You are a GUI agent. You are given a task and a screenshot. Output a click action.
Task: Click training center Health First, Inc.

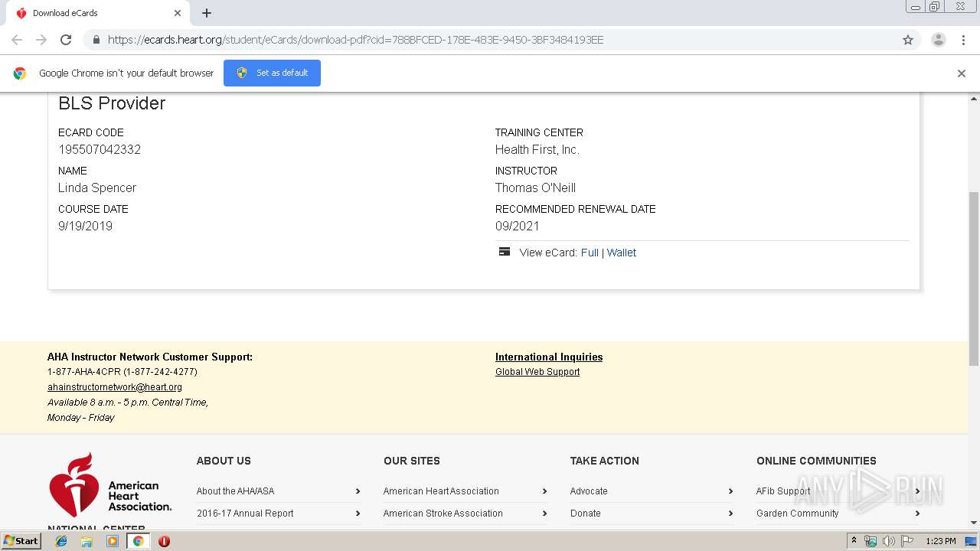pos(537,150)
